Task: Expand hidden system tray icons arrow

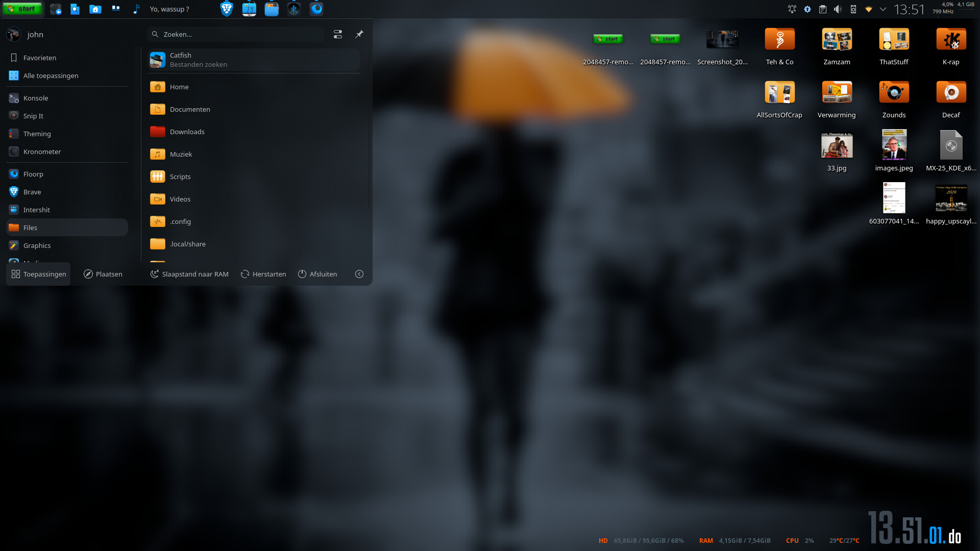Action: 883,9
